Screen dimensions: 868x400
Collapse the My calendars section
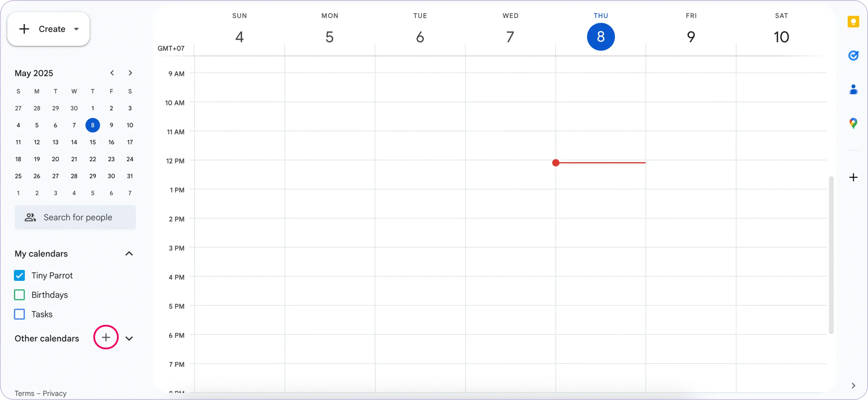[x=129, y=254]
